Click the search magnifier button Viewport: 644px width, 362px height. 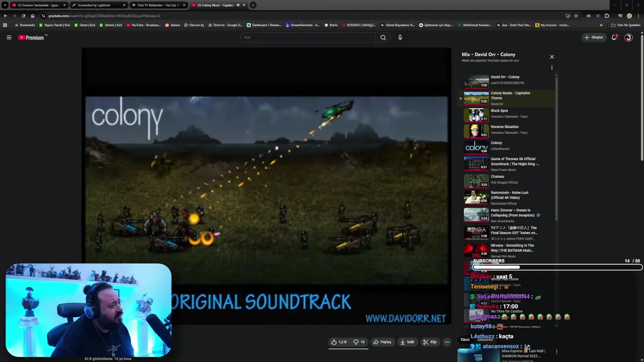point(383,37)
